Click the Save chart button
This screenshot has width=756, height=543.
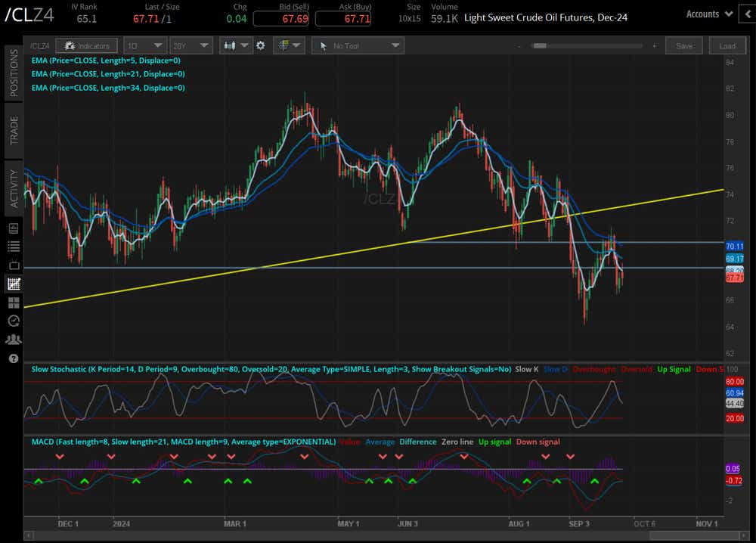(x=683, y=46)
